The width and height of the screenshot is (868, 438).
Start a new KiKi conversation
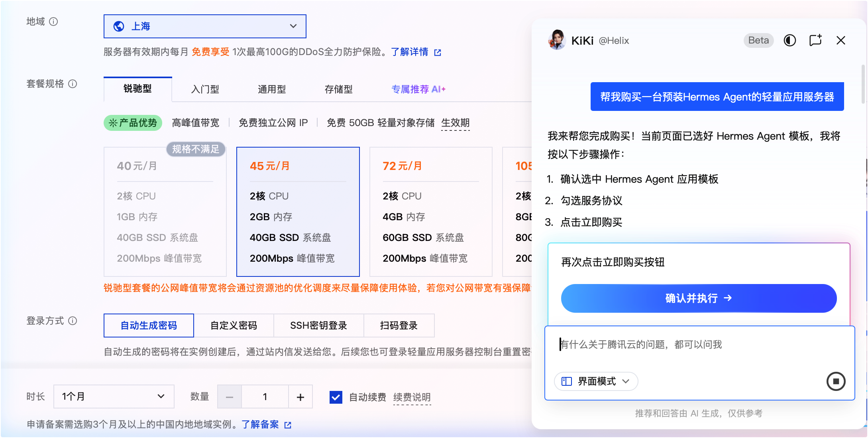click(815, 40)
